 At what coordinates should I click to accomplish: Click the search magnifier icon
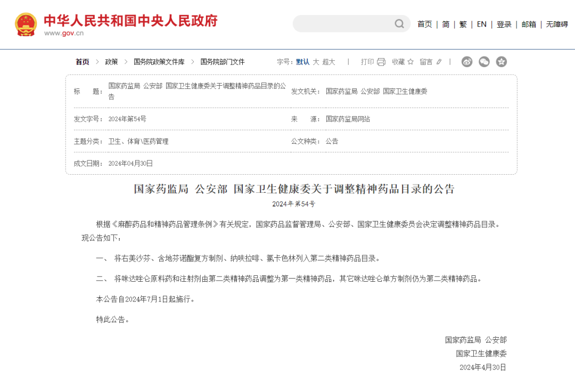click(x=399, y=24)
